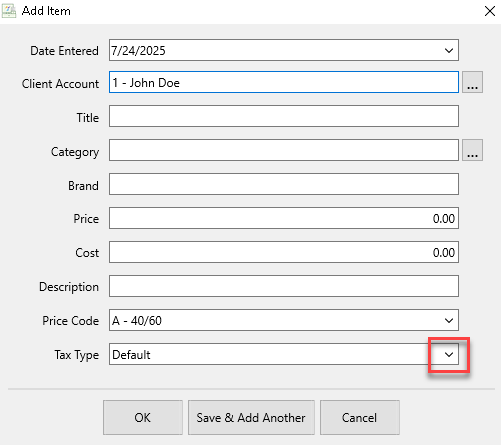Screen dimensions: 501x445
Task: Open the Client Account browse ellipsis button
Action: click(472, 82)
